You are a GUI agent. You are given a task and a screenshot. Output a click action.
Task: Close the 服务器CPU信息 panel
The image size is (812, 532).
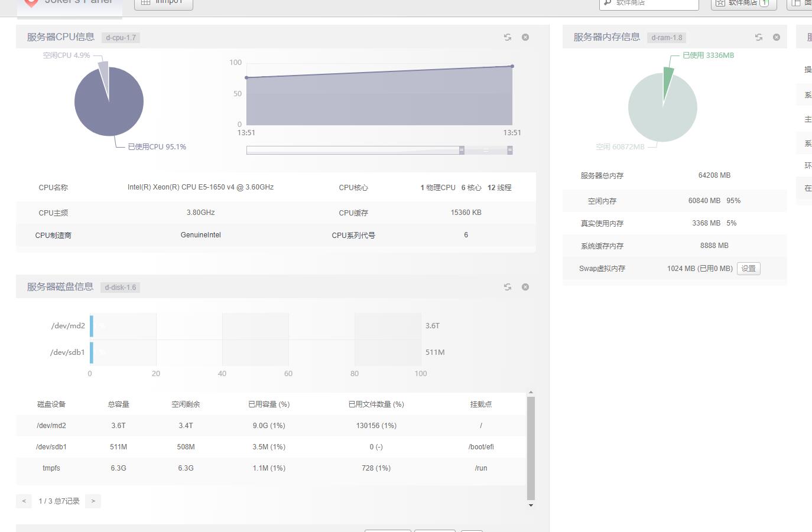click(525, 37)
